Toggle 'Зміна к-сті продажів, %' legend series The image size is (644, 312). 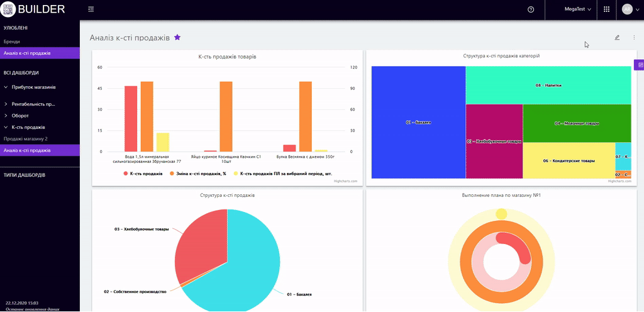200,173
